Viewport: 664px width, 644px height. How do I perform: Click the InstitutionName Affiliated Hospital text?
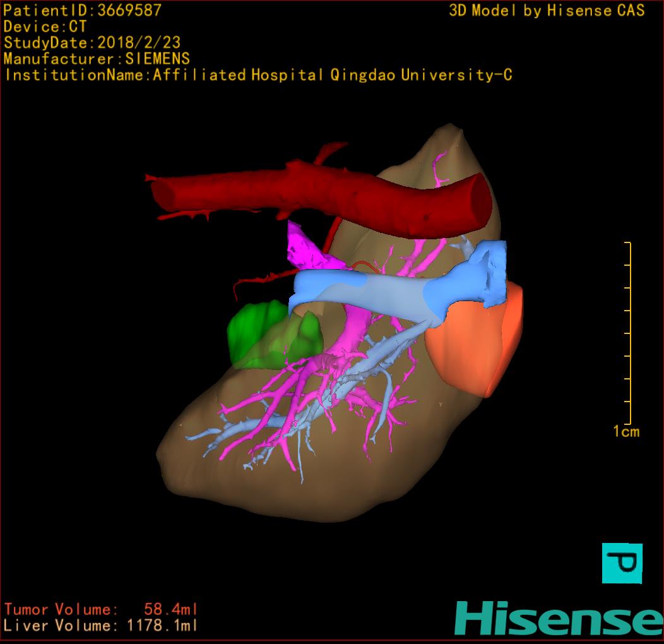[x=259, y=75]
